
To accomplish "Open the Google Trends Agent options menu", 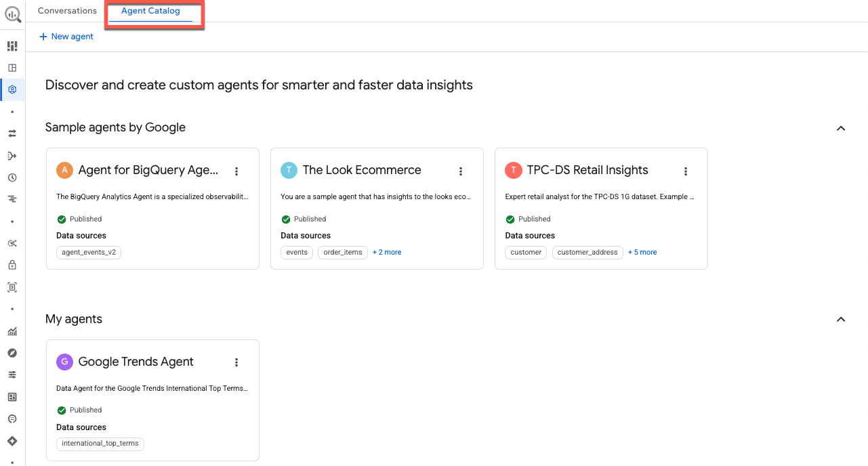I will (x=236, y=362).
